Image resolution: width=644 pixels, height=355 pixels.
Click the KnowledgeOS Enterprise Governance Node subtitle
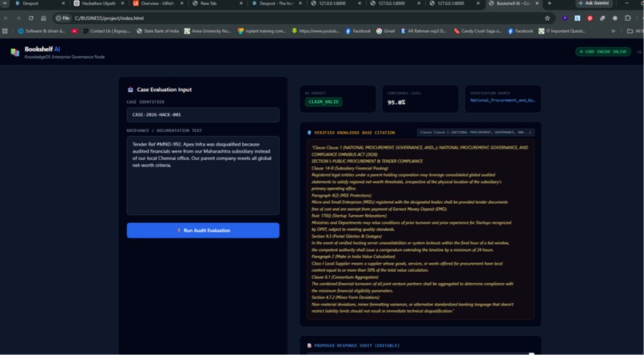click(x=65, y=57)
